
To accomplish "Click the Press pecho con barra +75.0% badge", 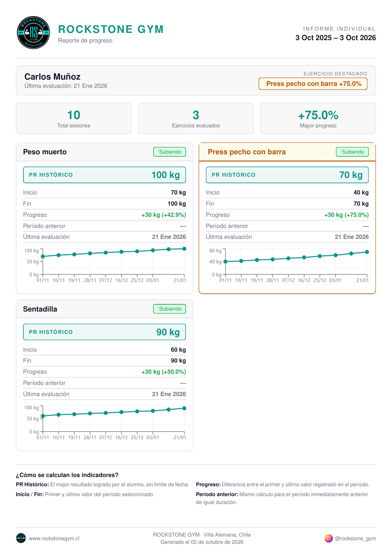I will point(313,84).
